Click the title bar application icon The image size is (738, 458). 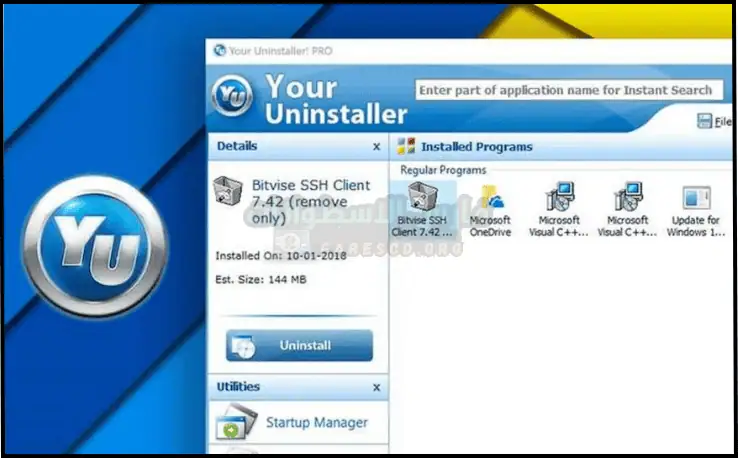219,51
